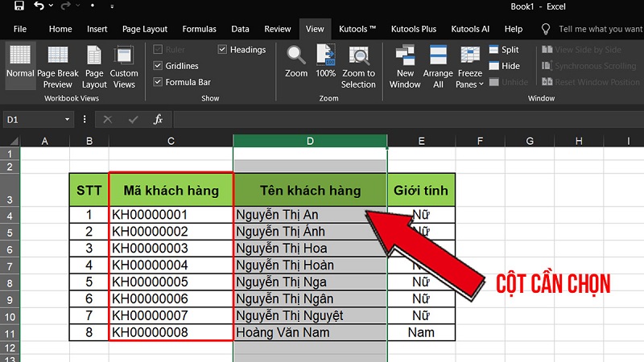Select column E header
This screenshot has height=362, width=644.
pyautogui.click(x=421, y=142)
